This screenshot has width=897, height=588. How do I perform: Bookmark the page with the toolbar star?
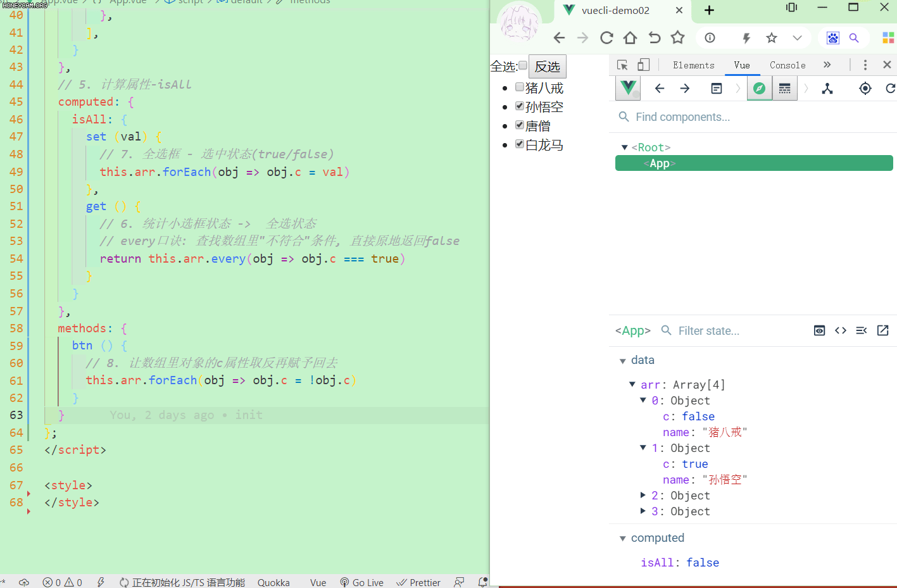[x=678, y=38]
